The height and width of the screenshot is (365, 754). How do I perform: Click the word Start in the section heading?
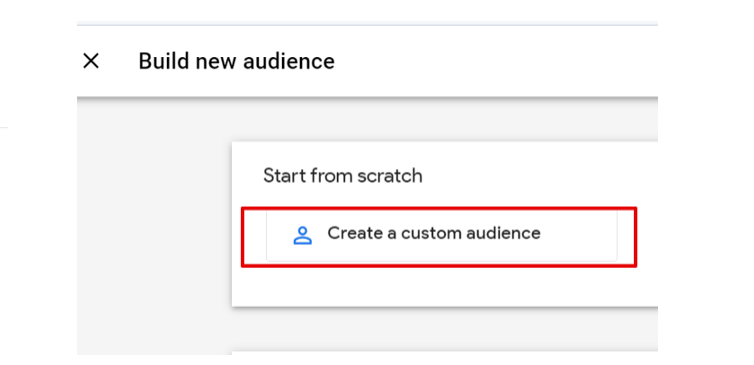285,176
